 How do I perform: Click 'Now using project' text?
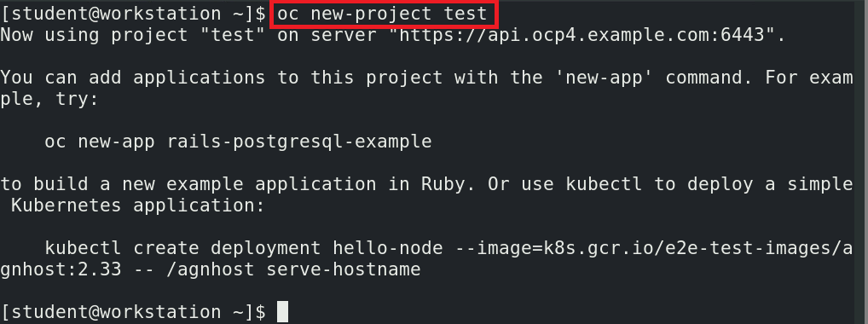pos(94,36)
